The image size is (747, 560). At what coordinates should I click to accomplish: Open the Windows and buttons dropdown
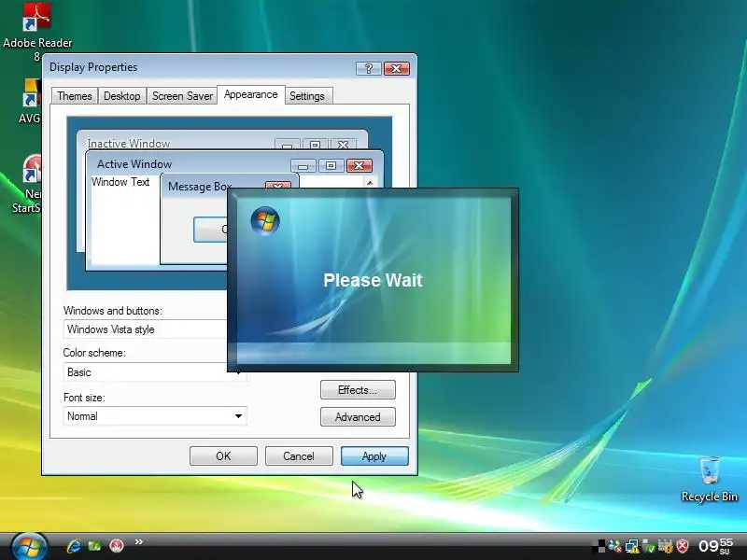(x=145, y=329)
